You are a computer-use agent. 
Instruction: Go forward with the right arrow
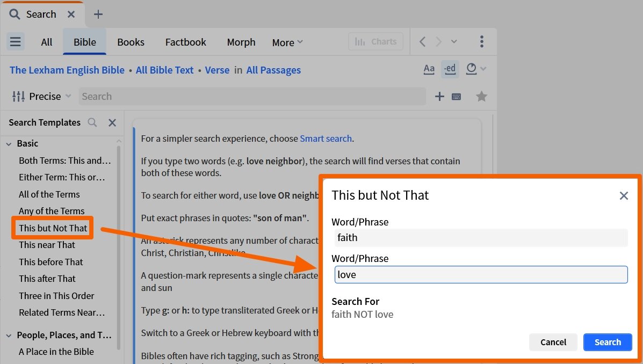coord(438,42)
